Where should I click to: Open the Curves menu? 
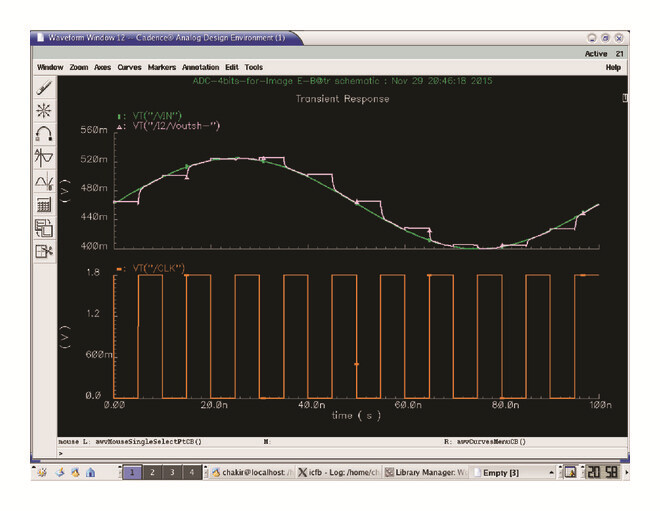129,67
